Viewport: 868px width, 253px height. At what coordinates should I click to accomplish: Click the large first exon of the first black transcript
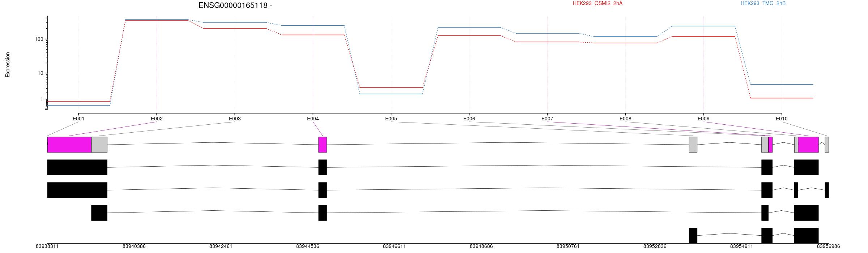coord(77,167)
